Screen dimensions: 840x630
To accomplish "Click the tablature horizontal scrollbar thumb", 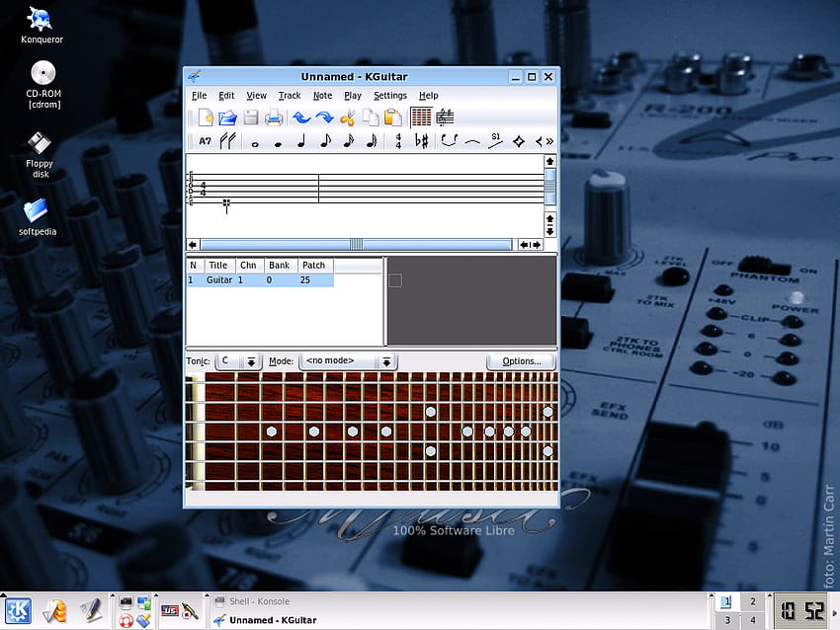I will (x=356, y=245).
